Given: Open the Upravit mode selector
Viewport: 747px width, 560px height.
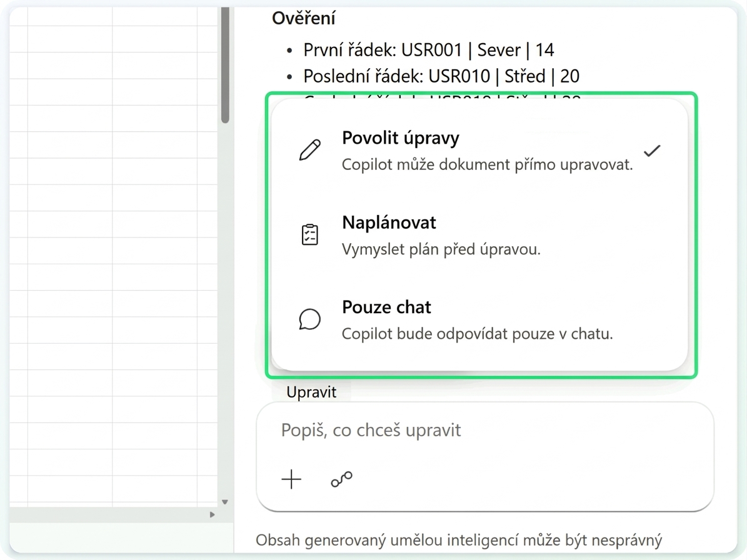Looking at the screenshot, I should coord(311,392).
